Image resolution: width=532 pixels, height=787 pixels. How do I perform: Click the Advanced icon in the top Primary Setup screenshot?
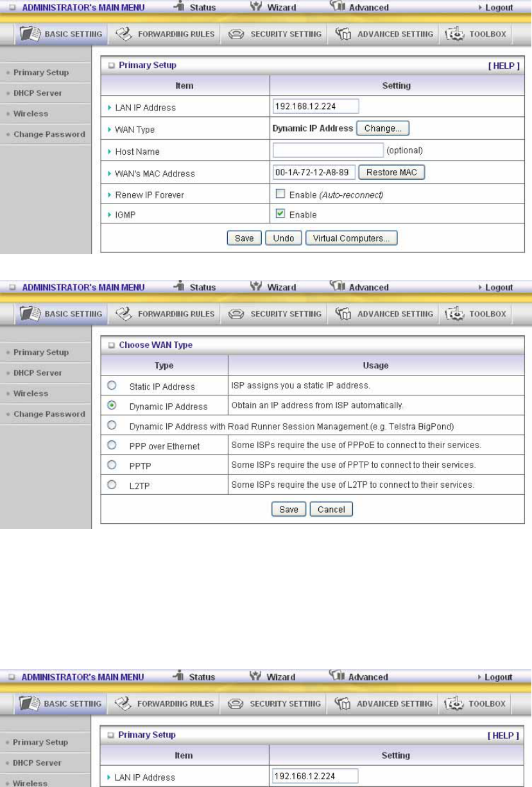pyautogui.click(x=338, y=6)
